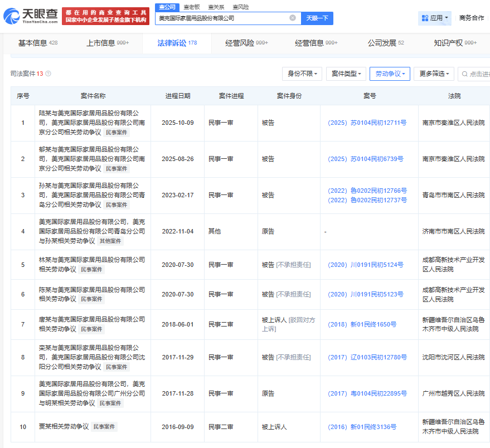Click the company name search input field
490x448 pixels.
(223, 18)
